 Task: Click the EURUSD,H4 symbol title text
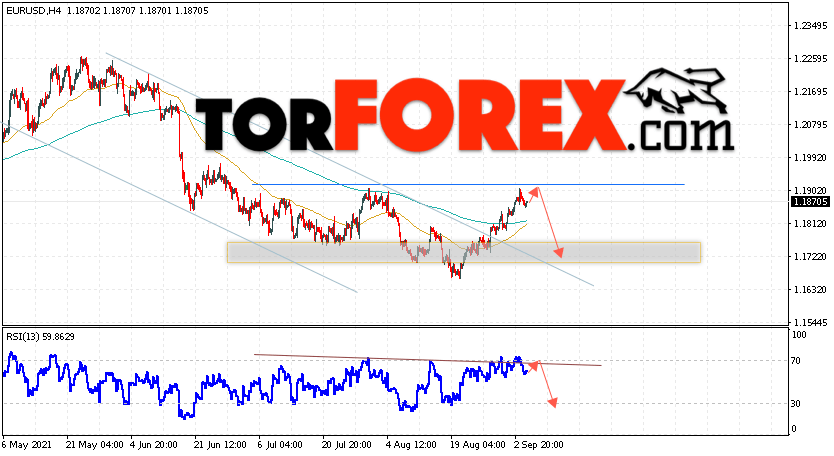point(34,11)
